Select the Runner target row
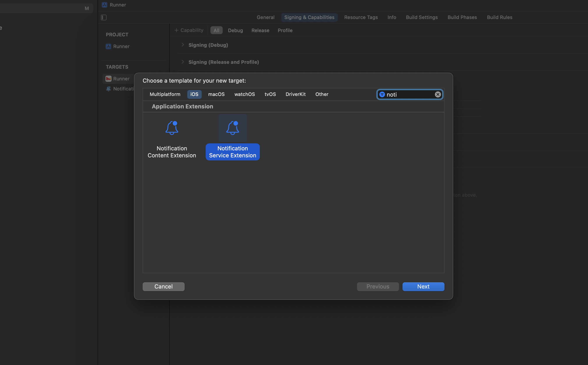Viewport: 588px width, 365px height. point(119,79)
